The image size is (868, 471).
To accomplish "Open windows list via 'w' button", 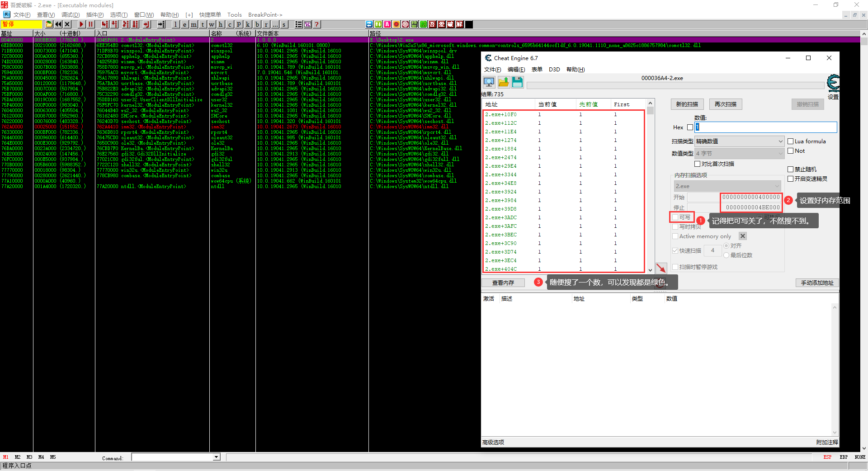I will click(212, 24).
